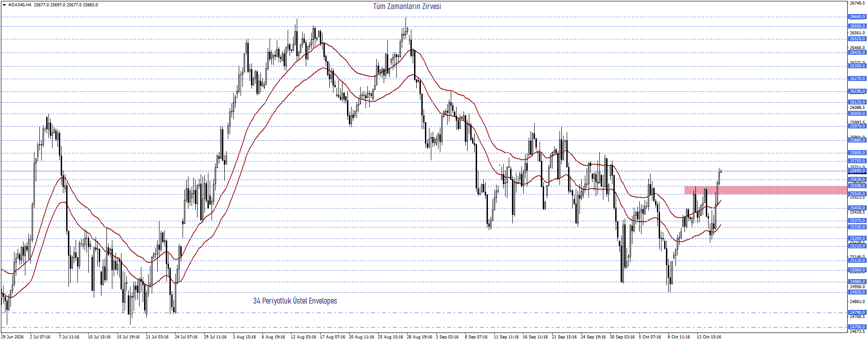Click the 26270.0 price level label
This screenshot has height=342, width=868.
[x=857, y=79]
